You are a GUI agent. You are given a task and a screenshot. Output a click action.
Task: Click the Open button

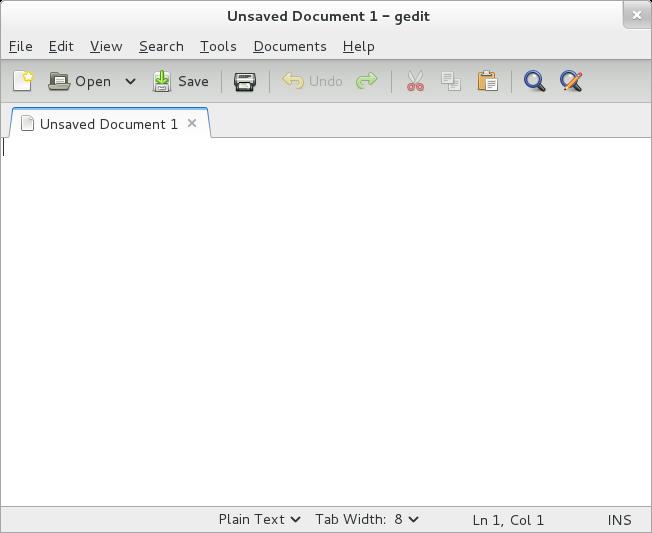coord(80,81)
